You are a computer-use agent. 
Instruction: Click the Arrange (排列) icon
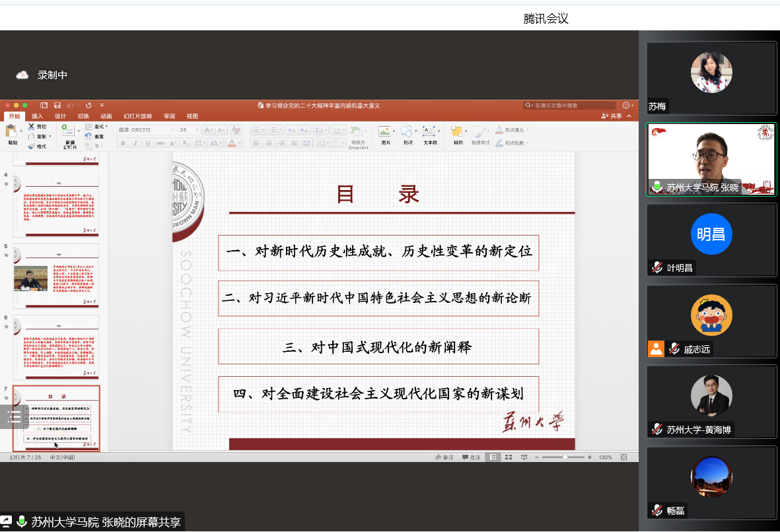pyautogui.click(x=457, y=131)
